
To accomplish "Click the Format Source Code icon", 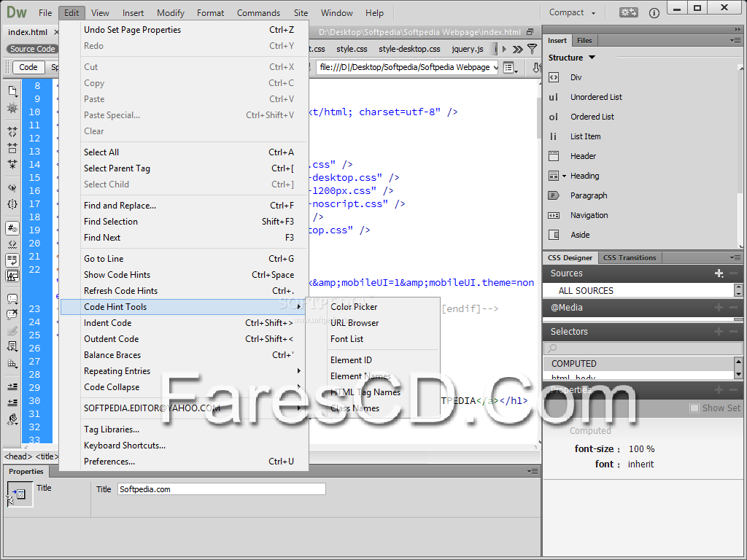I will [x=12, y=419].
